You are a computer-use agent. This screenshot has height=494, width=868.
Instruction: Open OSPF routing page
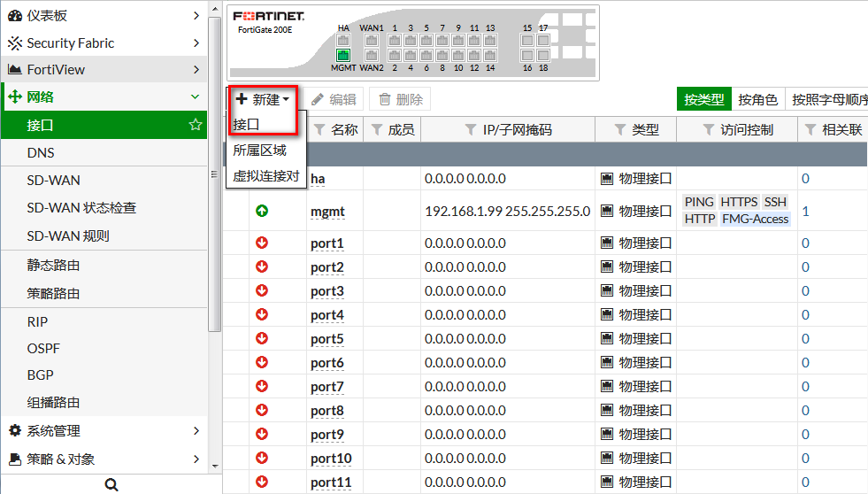(x=43, y=348)
